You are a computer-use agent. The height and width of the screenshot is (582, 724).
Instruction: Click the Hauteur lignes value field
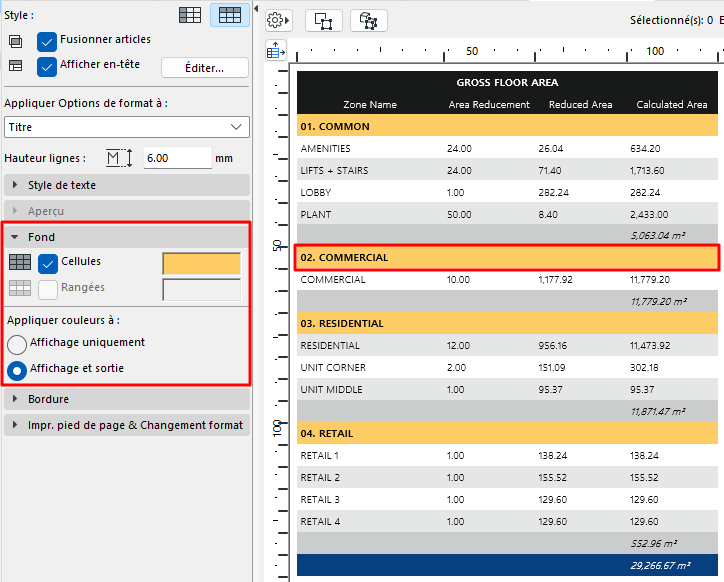click(177, 158)
